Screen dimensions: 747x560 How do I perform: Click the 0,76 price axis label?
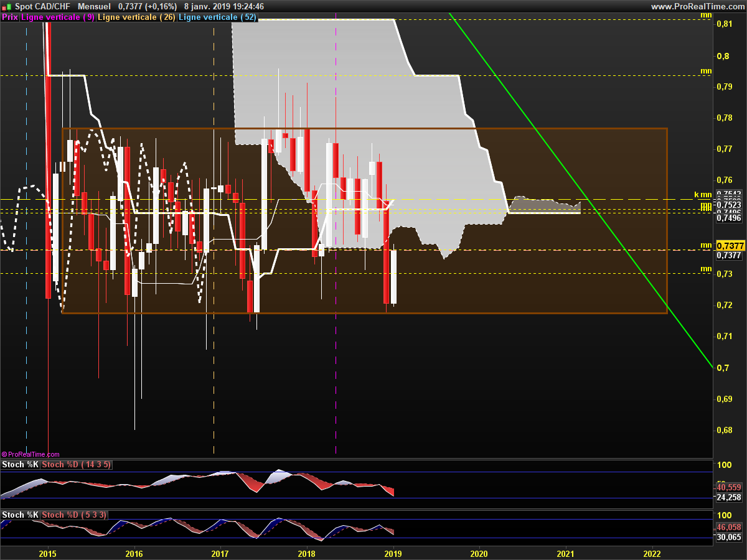(724, 180)
